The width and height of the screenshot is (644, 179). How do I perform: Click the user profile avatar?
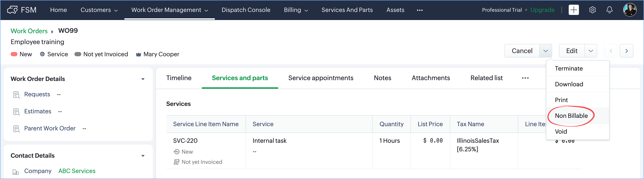click(x=630, y=10)
